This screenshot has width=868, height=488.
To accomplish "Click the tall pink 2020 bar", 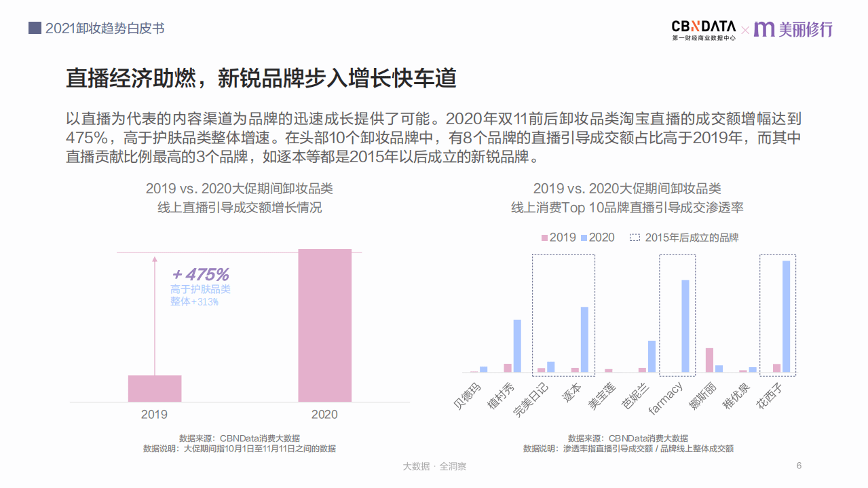I will (x=324, y=326).
